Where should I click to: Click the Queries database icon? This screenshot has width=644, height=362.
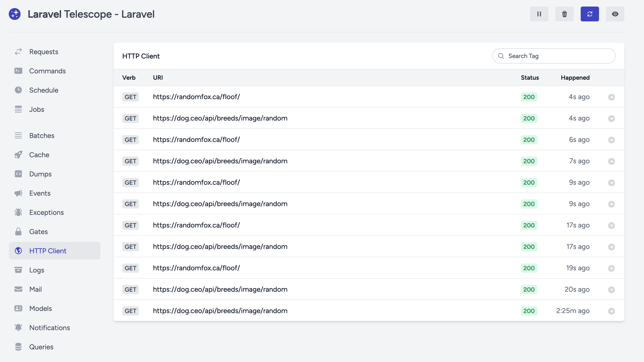[18, 347]
